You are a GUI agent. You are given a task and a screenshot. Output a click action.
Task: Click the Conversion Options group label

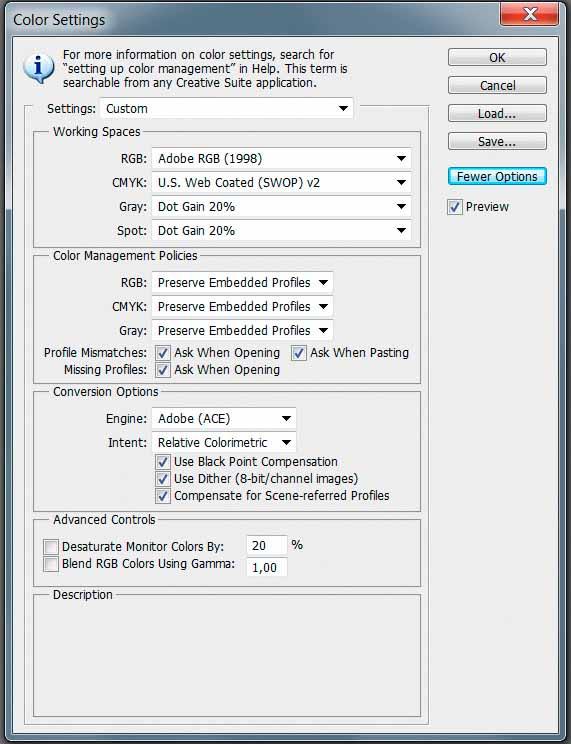(106, 391)
